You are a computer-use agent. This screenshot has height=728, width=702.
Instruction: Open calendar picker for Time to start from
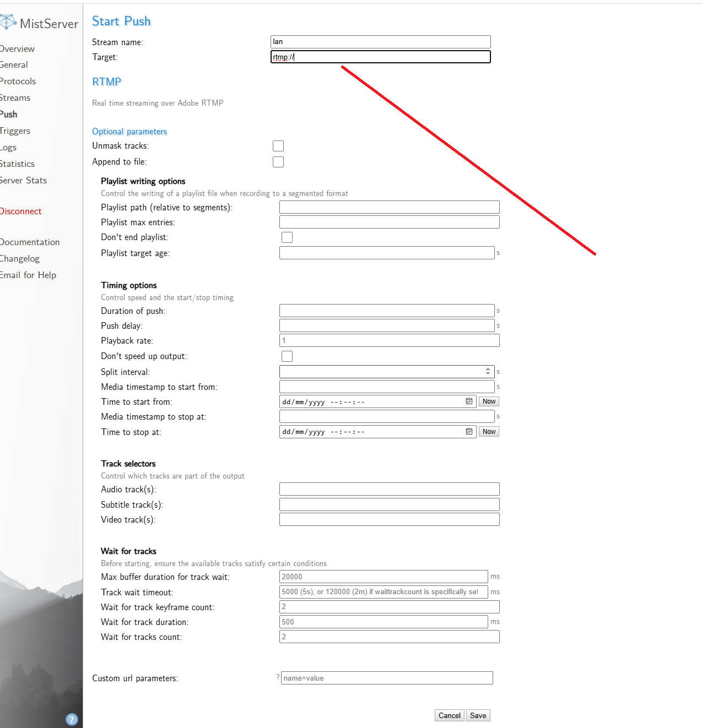469,401
